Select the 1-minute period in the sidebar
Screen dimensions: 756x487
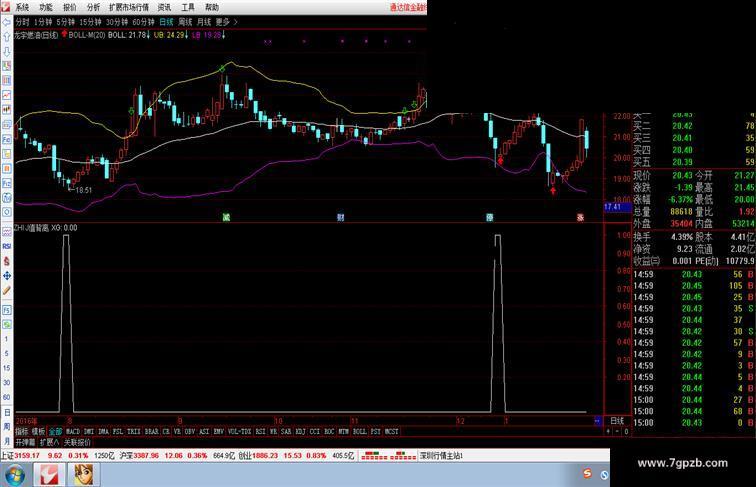pyautogui.click(x=6, y=339)
